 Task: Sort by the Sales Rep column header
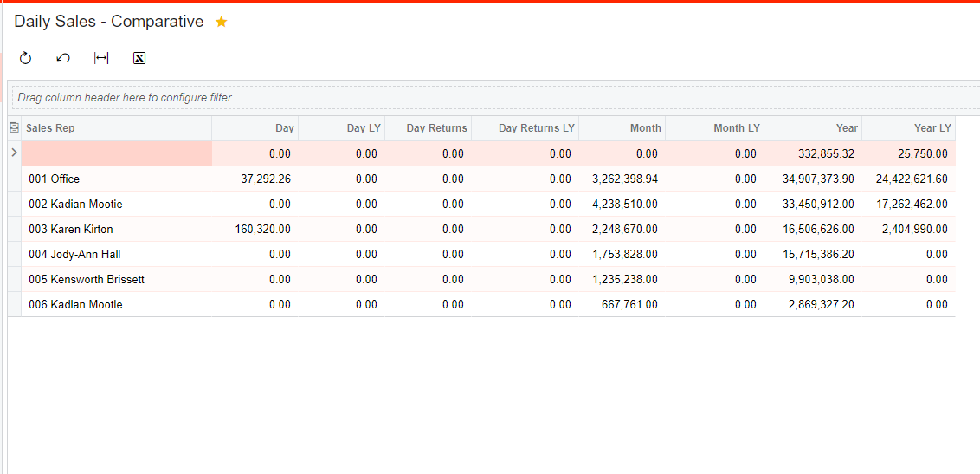[x=50, y=128]
